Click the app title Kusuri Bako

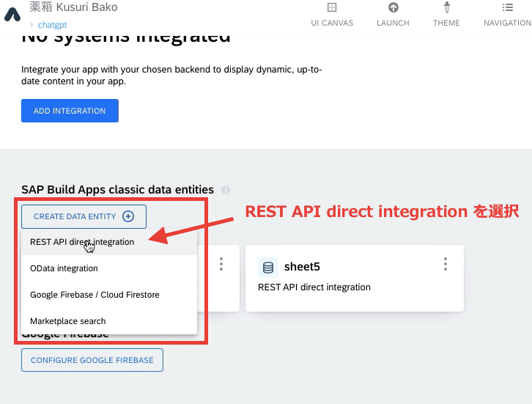coord(73,7)
